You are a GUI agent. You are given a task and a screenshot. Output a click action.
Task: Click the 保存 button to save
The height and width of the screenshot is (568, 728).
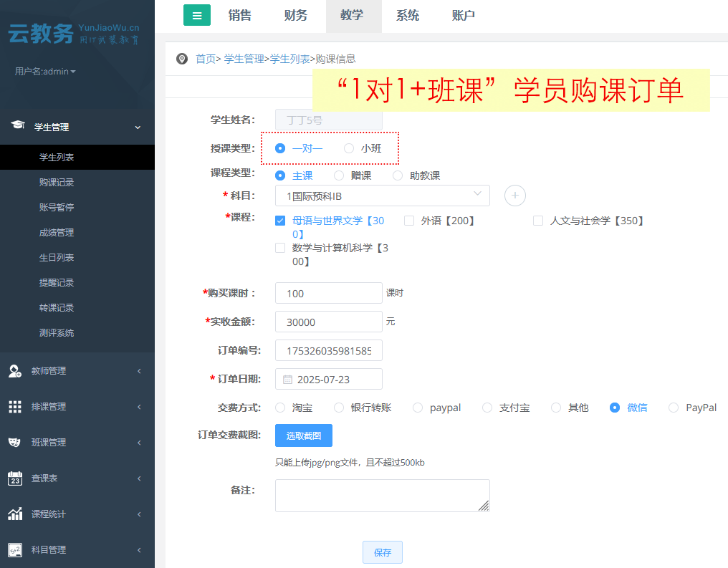383,552
